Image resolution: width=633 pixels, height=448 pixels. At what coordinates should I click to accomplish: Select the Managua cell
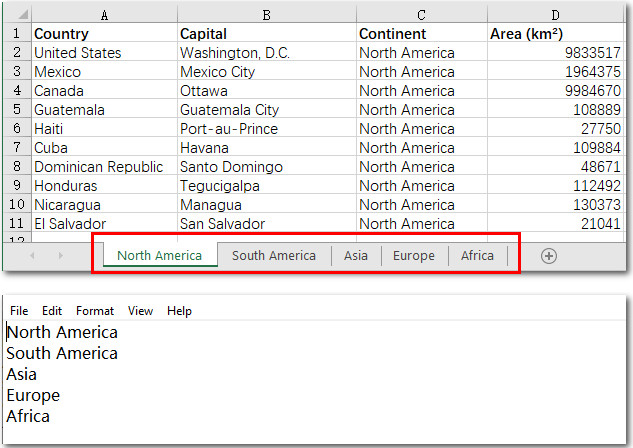pos(266,204)
